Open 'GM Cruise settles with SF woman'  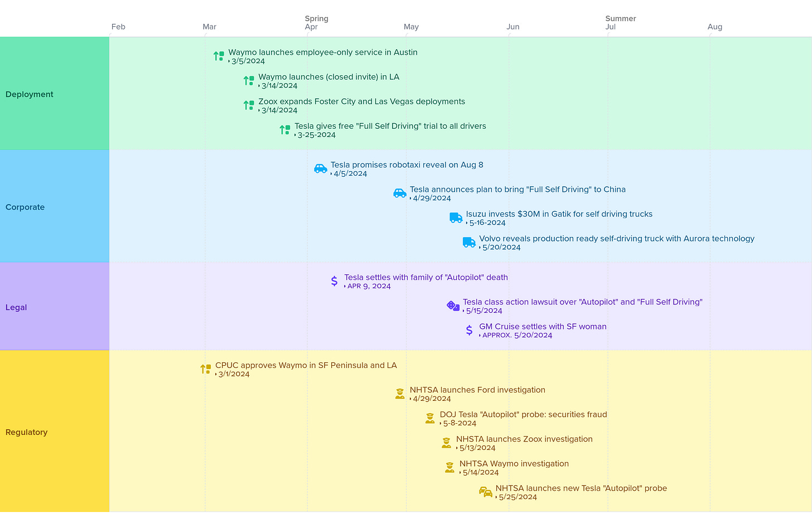coord(543,327)
